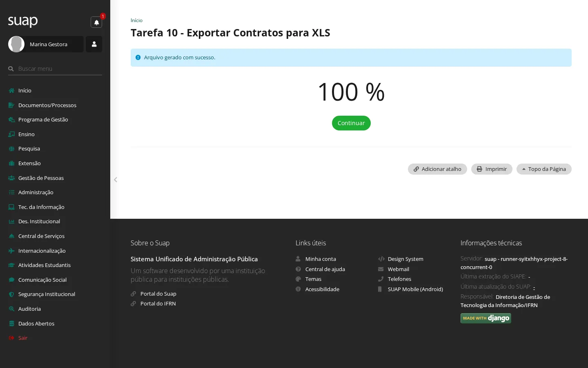This screenshot has width=588, height=368.
Task: Click the Extensão icon in sidebar
Action: coord(11,164)
